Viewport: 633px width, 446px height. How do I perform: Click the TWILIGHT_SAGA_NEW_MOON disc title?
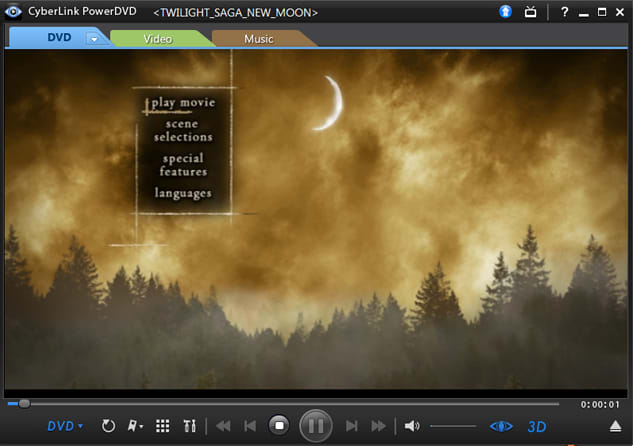coord(235,13)
